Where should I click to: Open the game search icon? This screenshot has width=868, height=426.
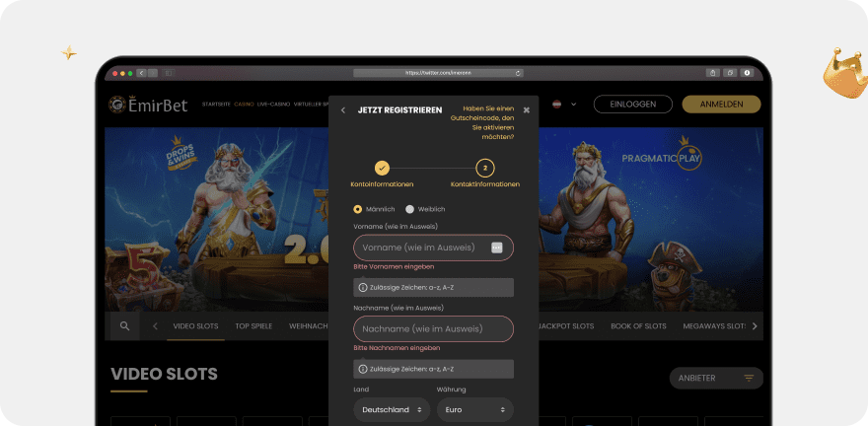124,325
